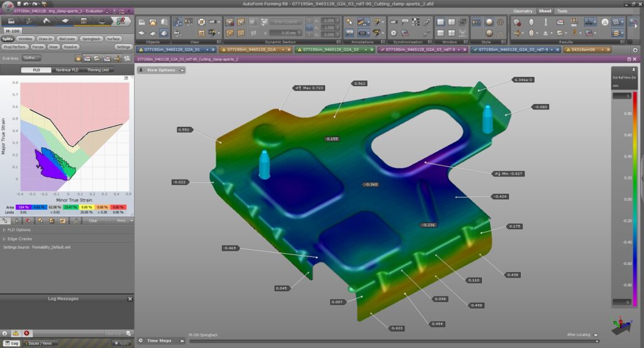Image resolution: width=644 pixels, height=348 pixels.
Task: Select the M-100 operation tab
Action: pos(13,31)
